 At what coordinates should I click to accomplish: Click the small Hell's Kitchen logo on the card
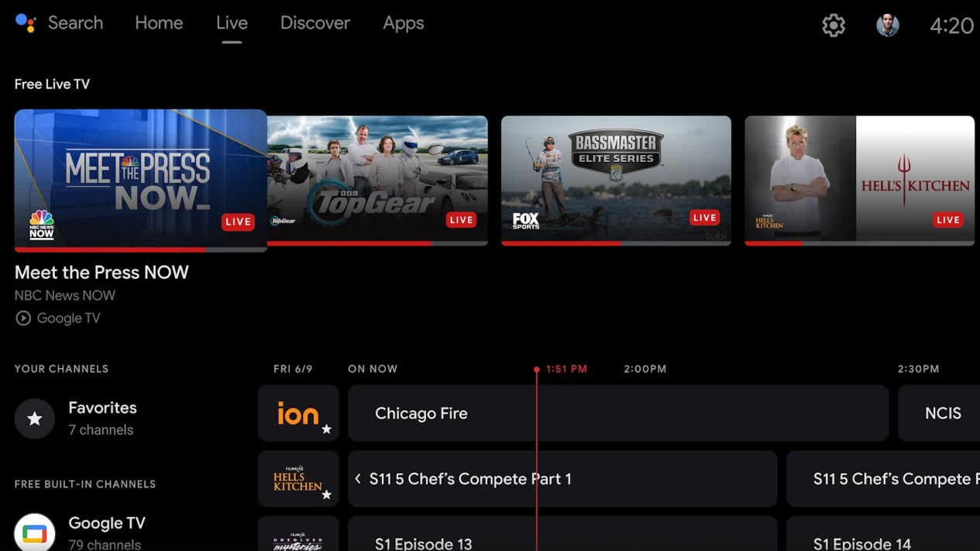769,221
